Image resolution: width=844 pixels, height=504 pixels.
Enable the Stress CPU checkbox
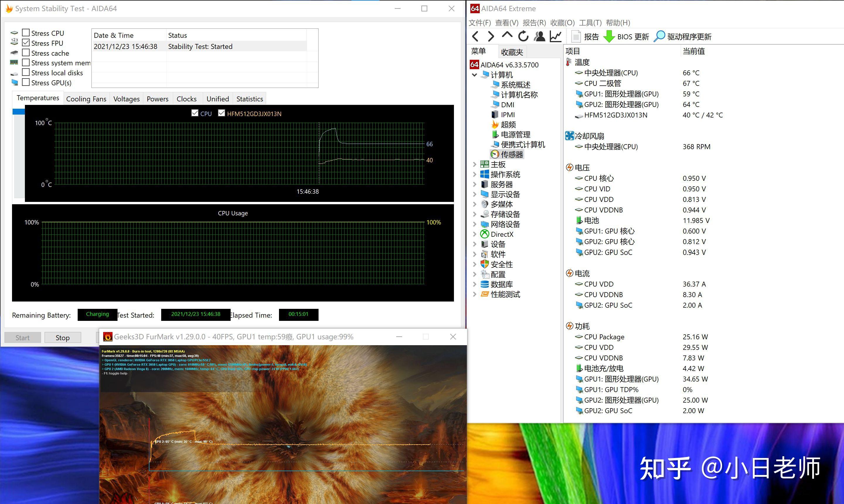(x=26, y=33)
